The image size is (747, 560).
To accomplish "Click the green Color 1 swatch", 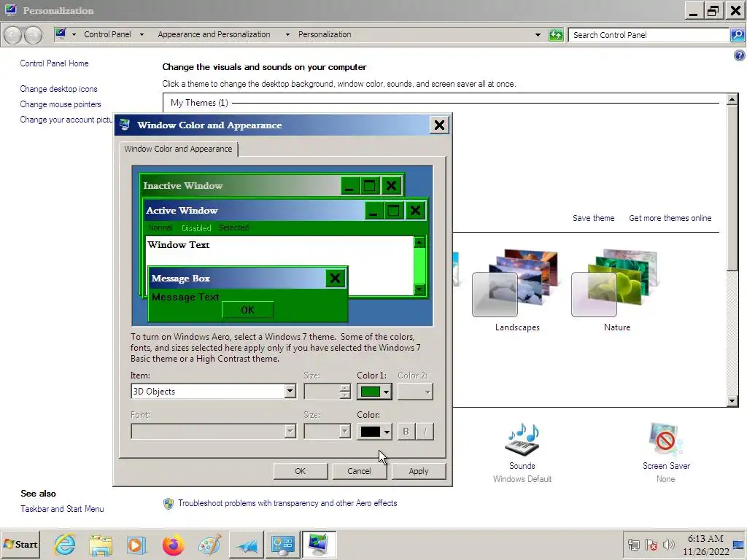I will (x=370, y=392).
